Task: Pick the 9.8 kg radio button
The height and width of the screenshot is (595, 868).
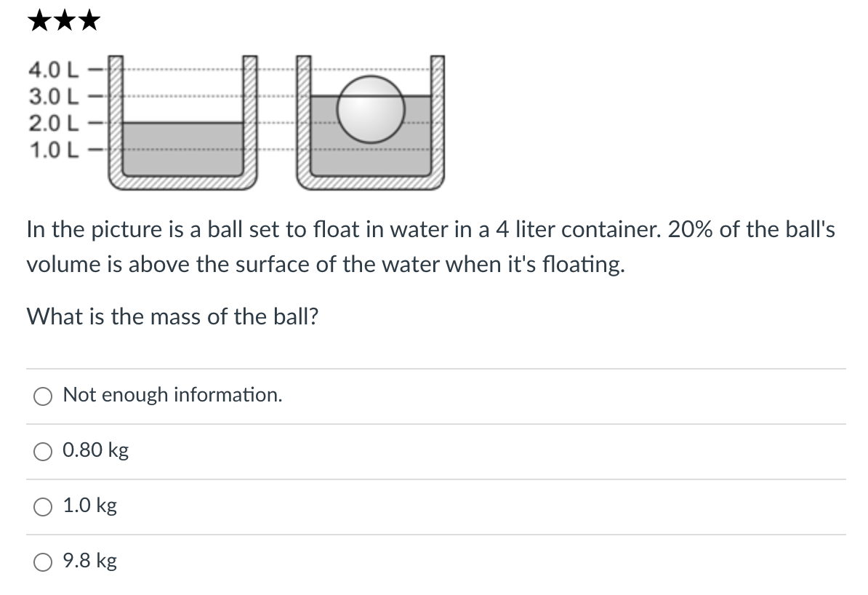Action: 43,562
